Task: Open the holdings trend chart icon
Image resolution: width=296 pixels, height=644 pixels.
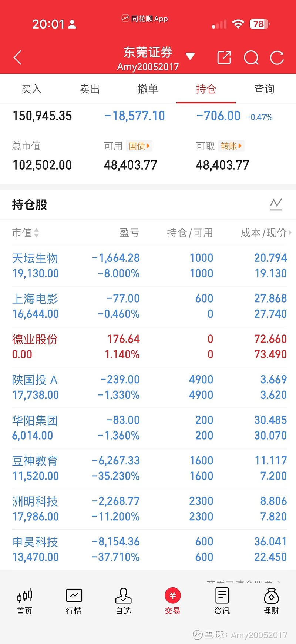Action: click(x=276, y=204)
